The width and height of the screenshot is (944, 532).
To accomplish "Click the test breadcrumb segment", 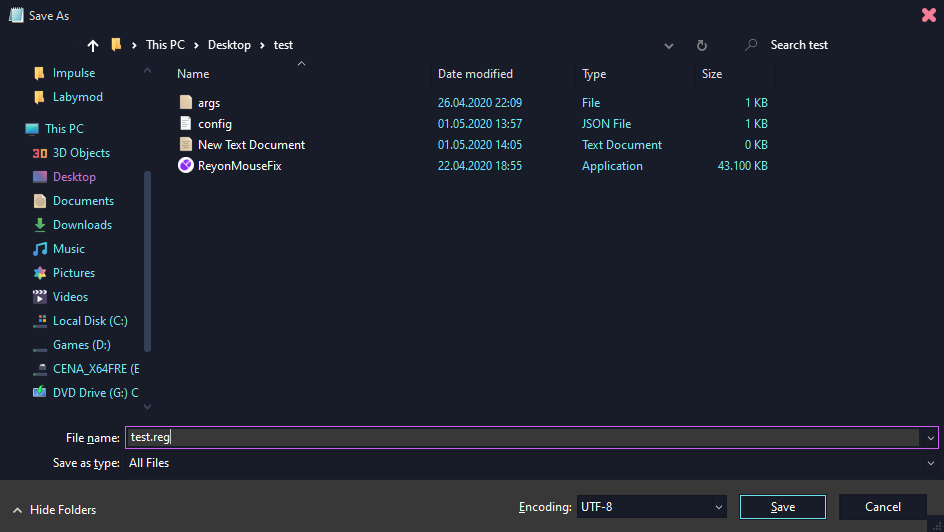I will pos(283,45).
